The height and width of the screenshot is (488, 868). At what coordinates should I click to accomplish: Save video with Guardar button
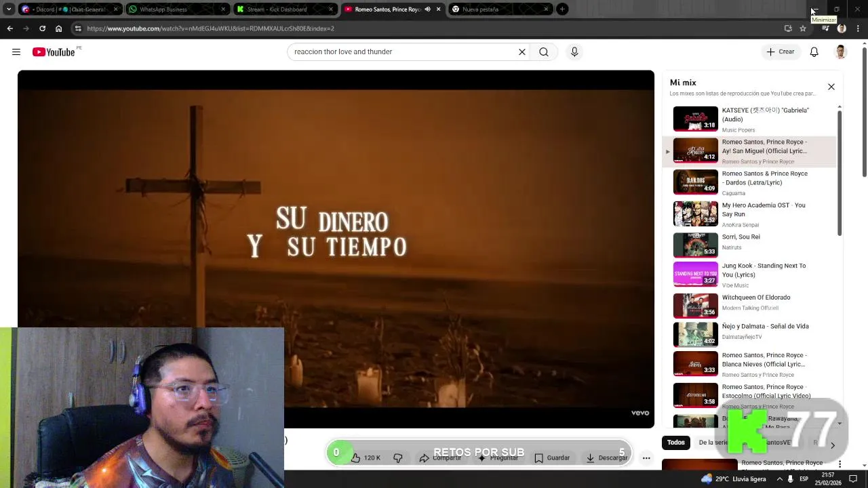point(552,458)
